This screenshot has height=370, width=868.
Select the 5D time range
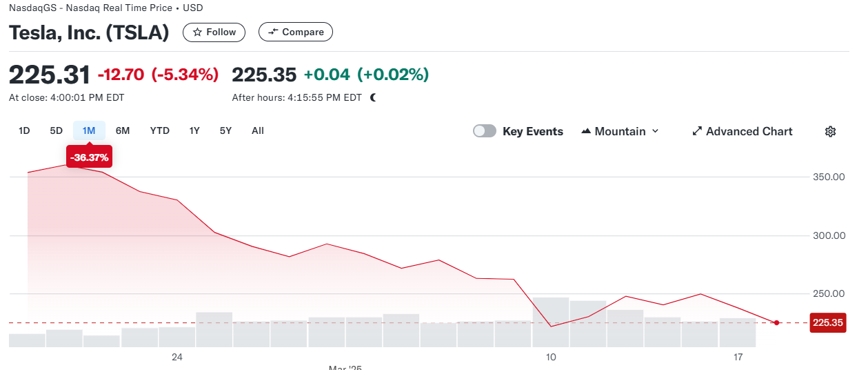pos(57,130)
